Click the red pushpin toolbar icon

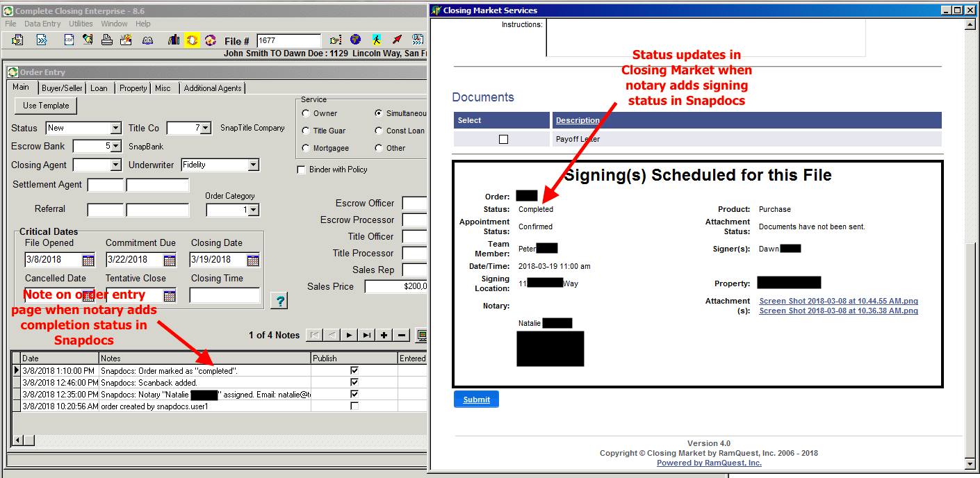[x=397, y=40]
